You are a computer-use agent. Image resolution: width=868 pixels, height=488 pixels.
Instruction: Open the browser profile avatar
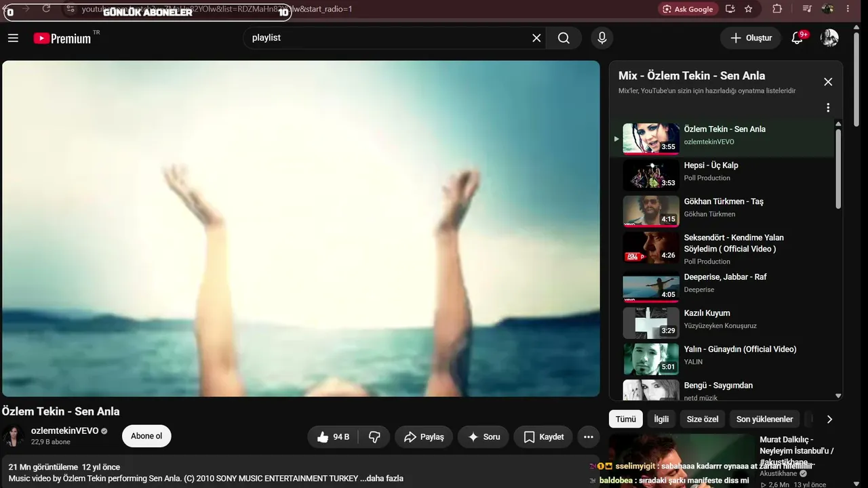click(827, 9)
